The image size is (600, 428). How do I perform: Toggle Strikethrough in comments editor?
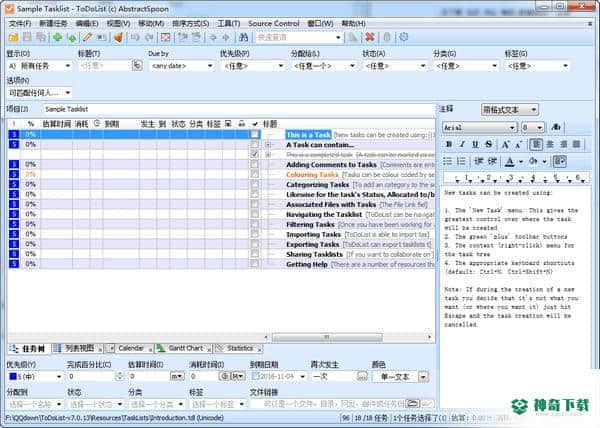click(488, 144)
